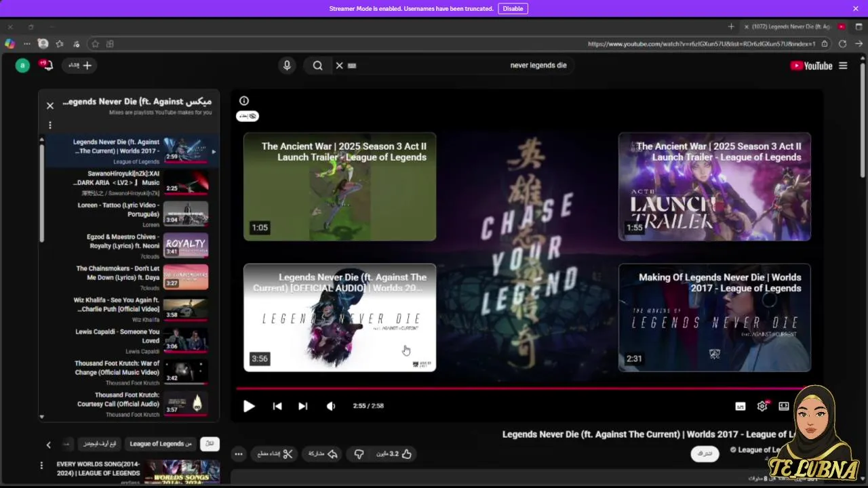Dismiss the Streamer Mode banner
Viewport: 868px width, 488px height.
(x=855, y=9)
